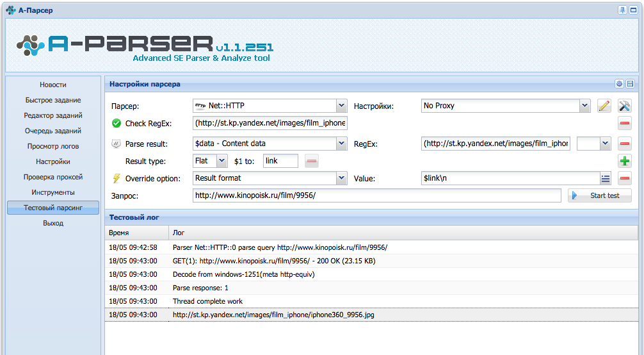Viewport: 644px width, 355px height.
Task: Click Выход to log out
Action: pos(53,224)
